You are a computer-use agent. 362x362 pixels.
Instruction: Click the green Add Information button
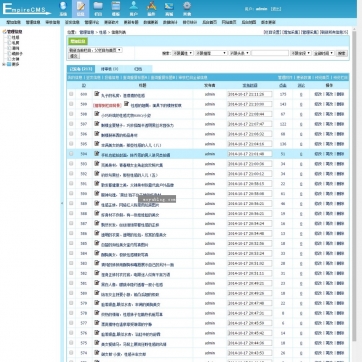point(78,41)
